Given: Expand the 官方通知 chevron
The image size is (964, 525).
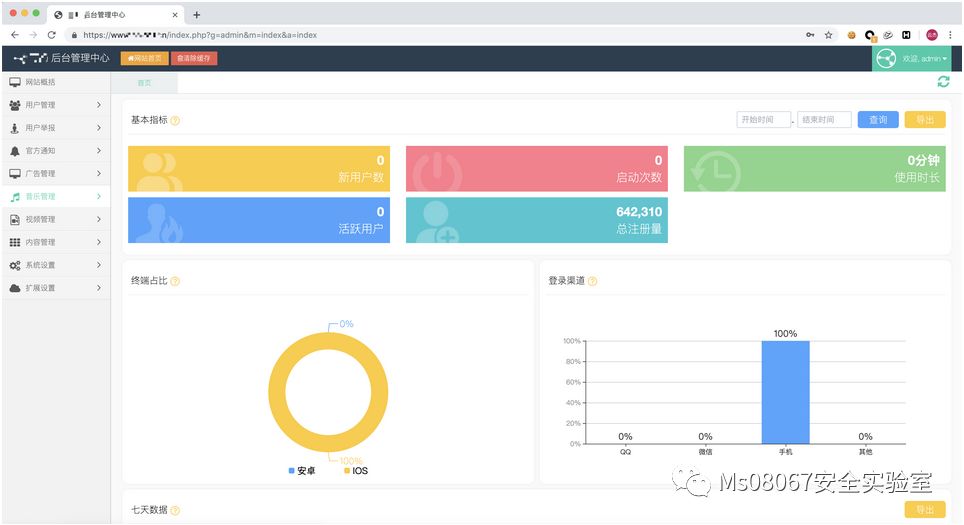Looking at the screenshot, I should coord(99,151).
